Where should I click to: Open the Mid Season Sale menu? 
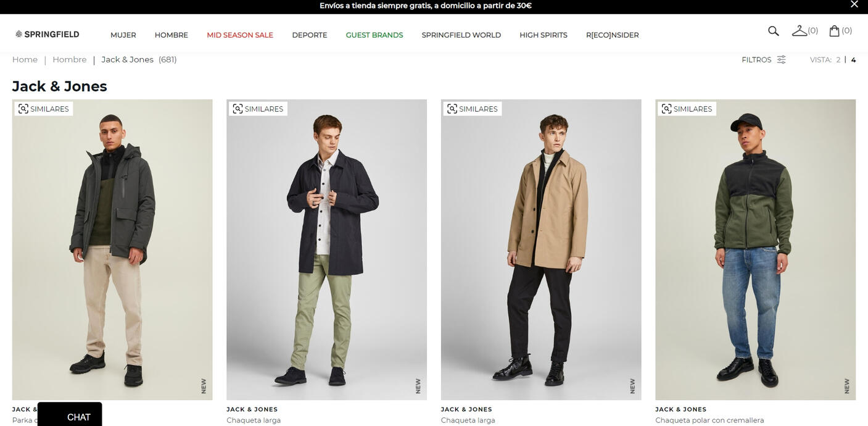click(240, 35)
